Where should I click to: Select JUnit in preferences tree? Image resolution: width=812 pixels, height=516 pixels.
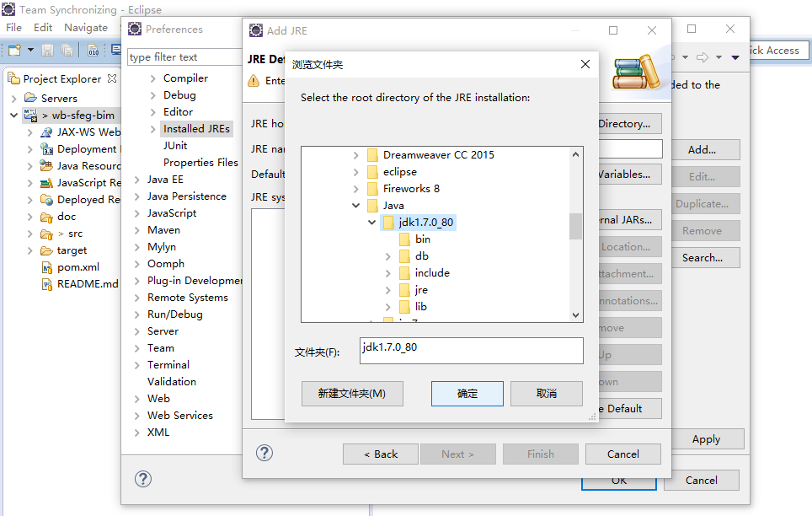click(175, 146)
